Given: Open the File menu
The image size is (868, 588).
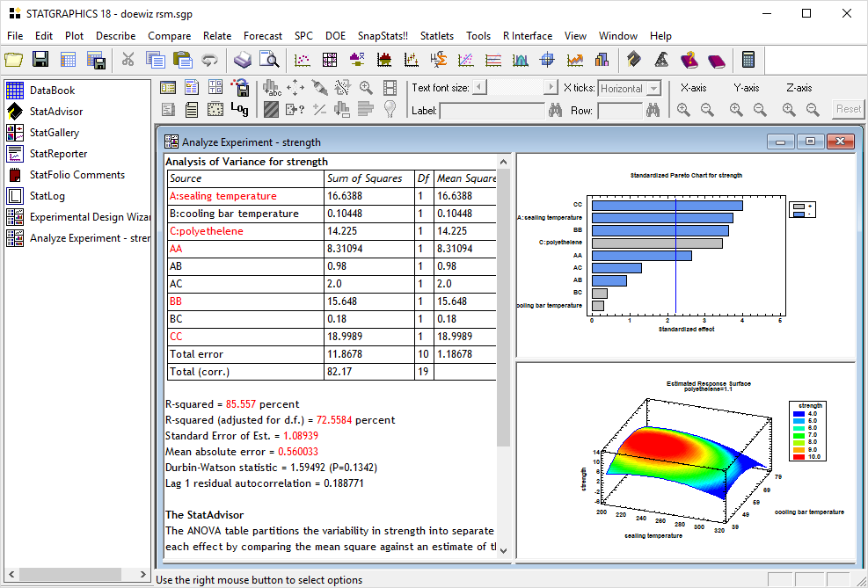Looking at the screenshot, I should [x=15, y=36].
